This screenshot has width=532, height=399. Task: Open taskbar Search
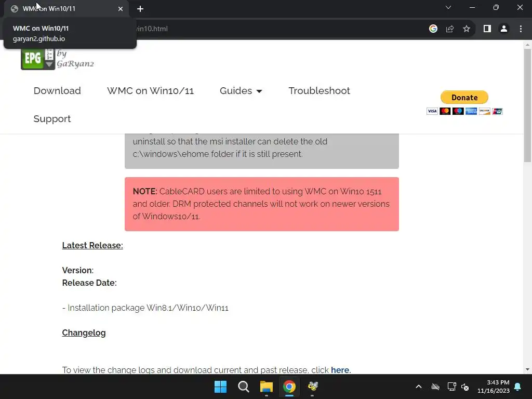click(244, 387)
